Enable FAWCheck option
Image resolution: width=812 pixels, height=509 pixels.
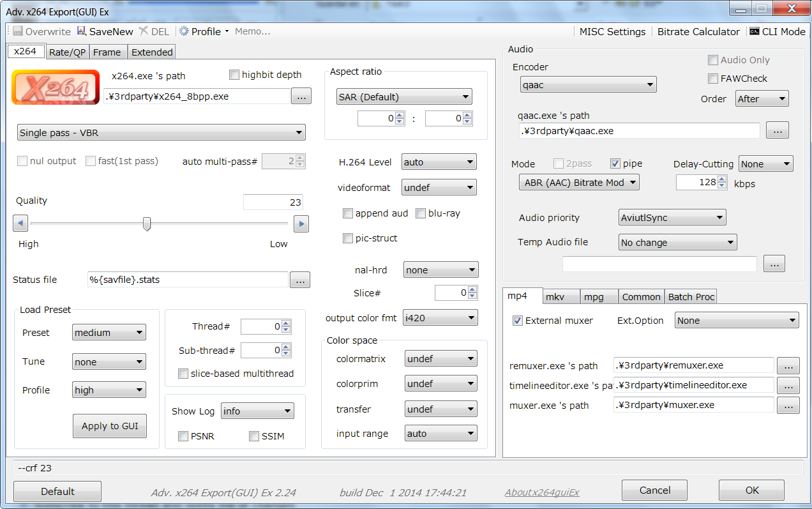(713, 79)
